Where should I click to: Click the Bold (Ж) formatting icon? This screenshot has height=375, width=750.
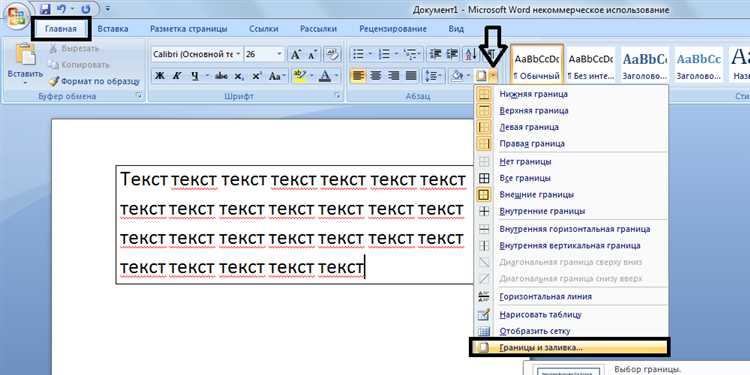160,76
